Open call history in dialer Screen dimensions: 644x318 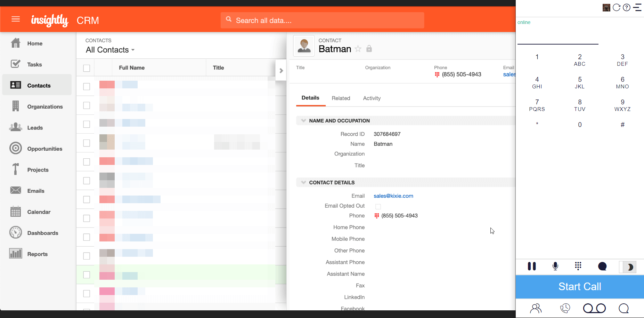[565, 308]
